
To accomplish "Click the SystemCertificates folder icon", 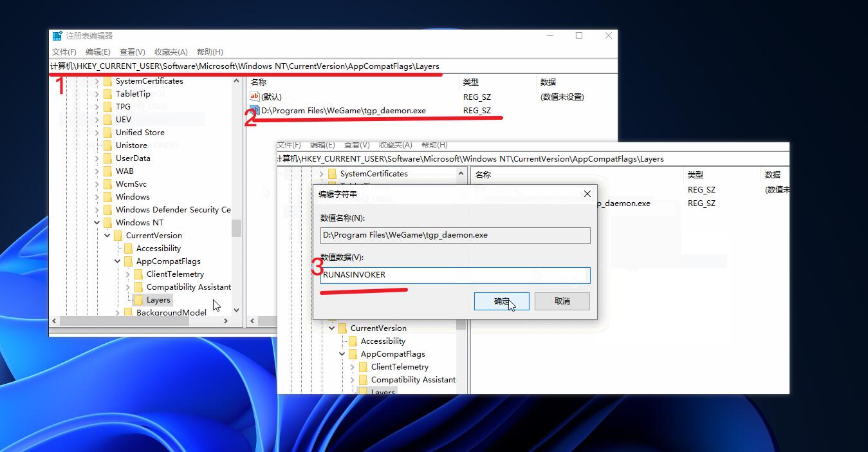I will (107, 81).
